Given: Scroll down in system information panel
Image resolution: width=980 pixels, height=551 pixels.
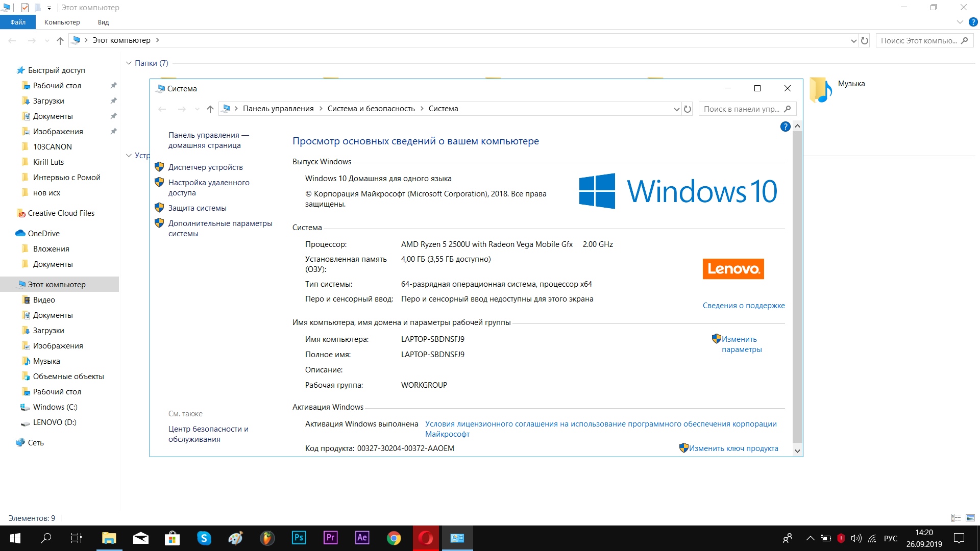Looking at the screenshot, I should 796,451.
